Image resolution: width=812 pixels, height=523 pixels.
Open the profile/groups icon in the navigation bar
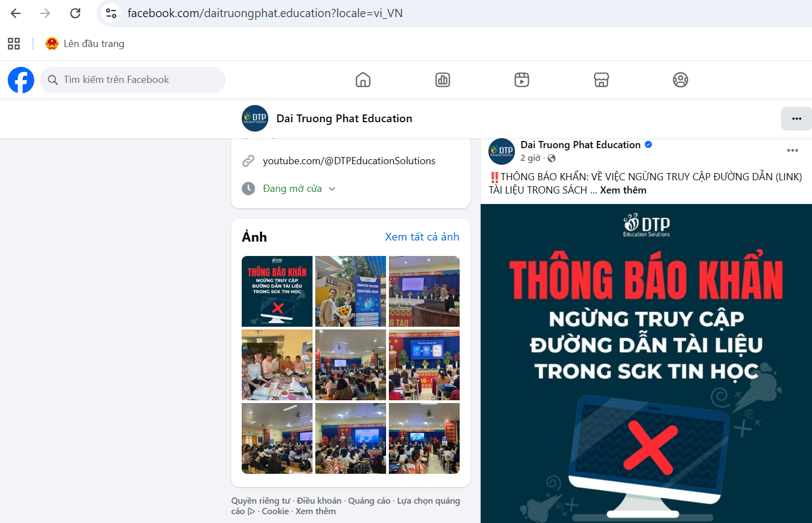click(680, 80)
